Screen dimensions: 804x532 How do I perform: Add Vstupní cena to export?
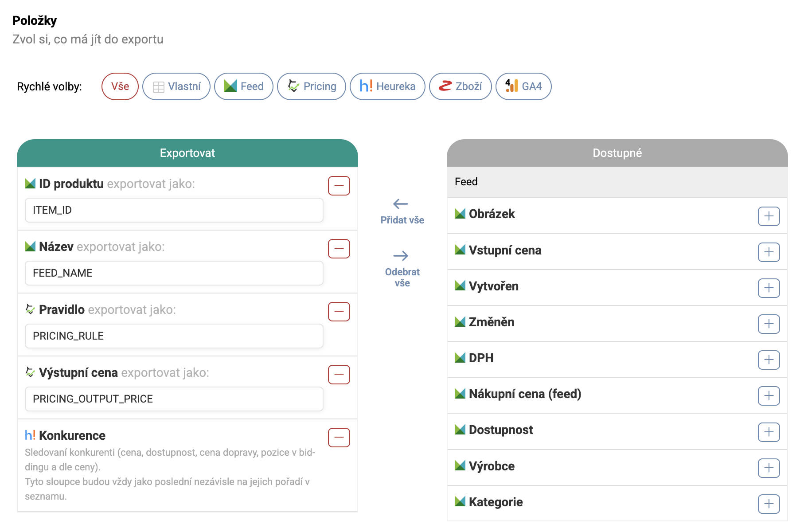pyautogui.click(x=769, y=252)
